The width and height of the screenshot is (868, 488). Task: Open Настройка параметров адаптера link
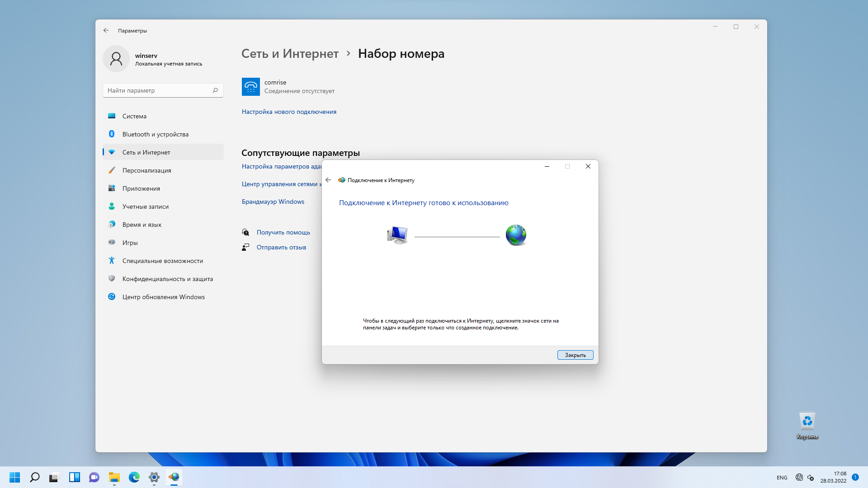pyautogui.click(x=282, y=166)
